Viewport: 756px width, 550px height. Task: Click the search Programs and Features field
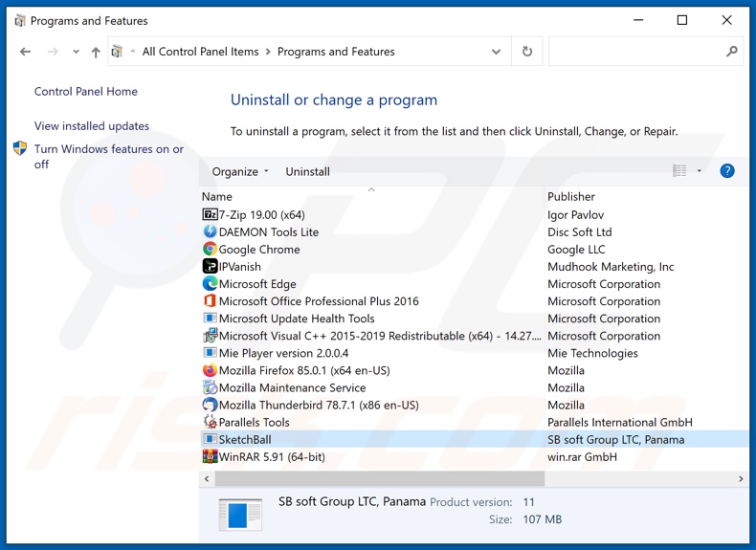pos(646,51)
